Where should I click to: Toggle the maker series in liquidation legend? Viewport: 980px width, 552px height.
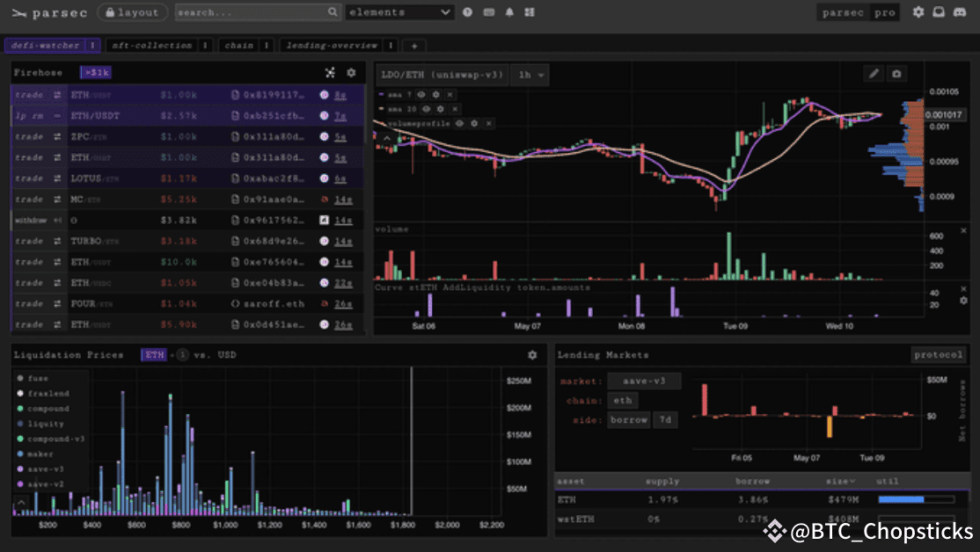click(39, 454)
